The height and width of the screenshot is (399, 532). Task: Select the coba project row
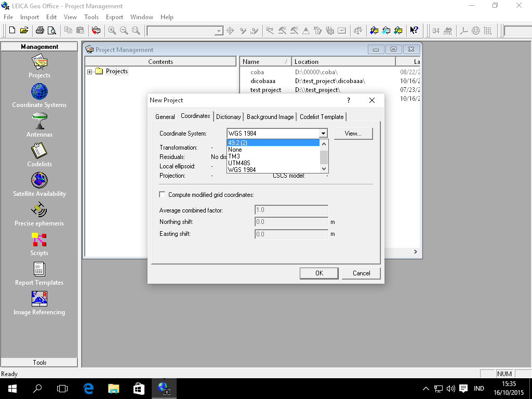click(x=330, y=72)
